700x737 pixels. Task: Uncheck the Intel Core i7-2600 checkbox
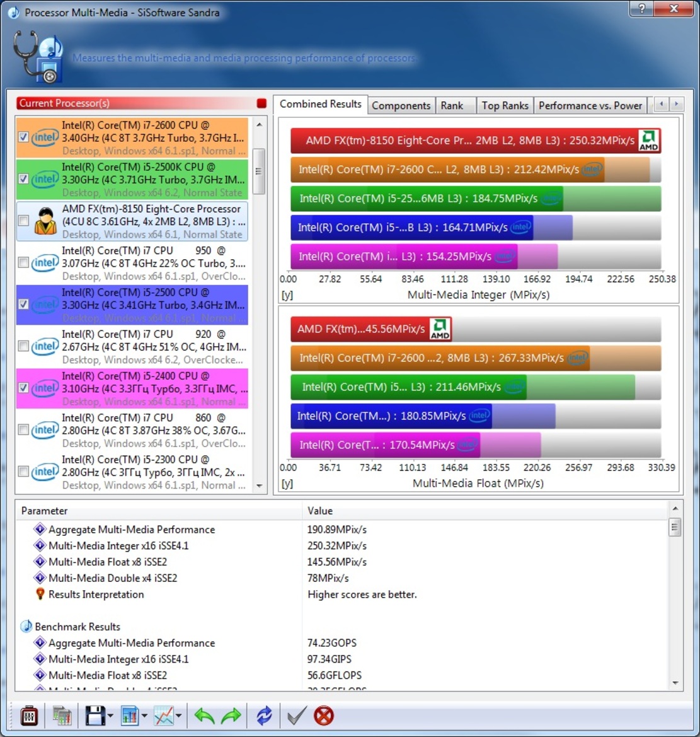(23, 137)
